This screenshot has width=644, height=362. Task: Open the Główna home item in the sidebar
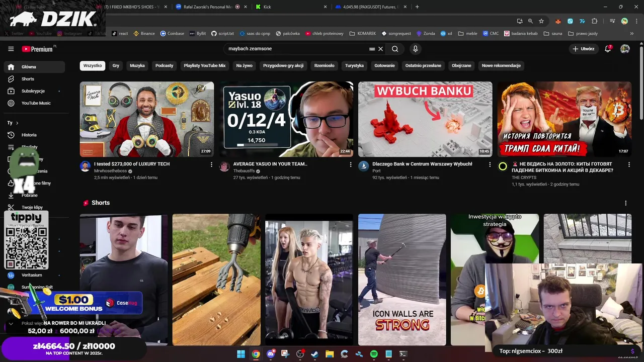point(34,67)
